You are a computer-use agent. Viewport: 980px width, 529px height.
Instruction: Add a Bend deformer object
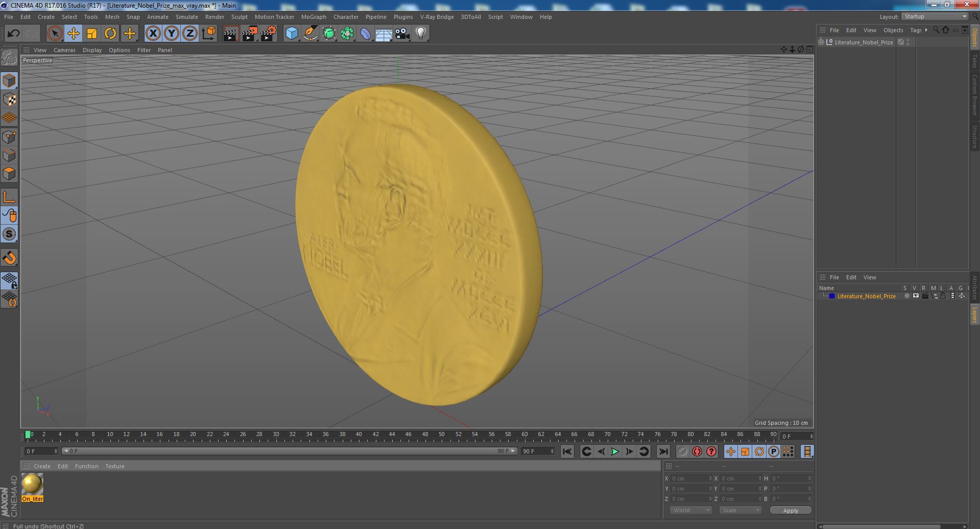click(366, 34)
